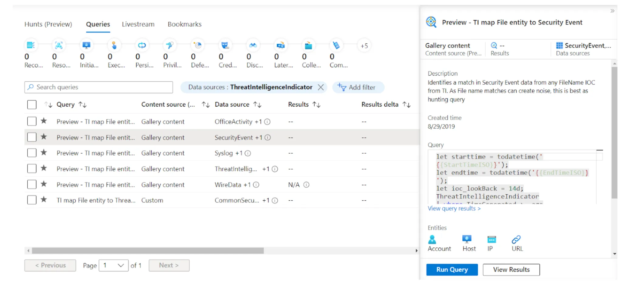The image size is (644, 283).
Task: Select the Reconnaissance tactic icon
Action: click(31, 45)
